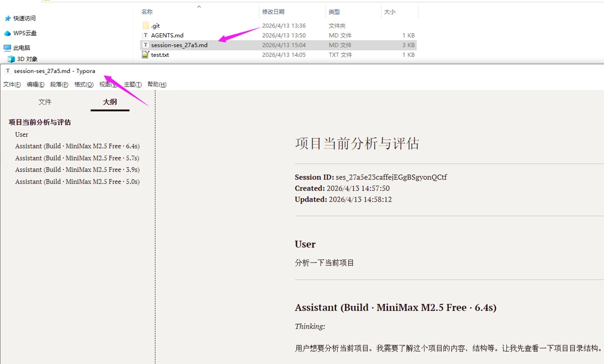Click the paragraph starting 用户想要分析当前项目
This screenshot has height=364, width=604.
448,348
